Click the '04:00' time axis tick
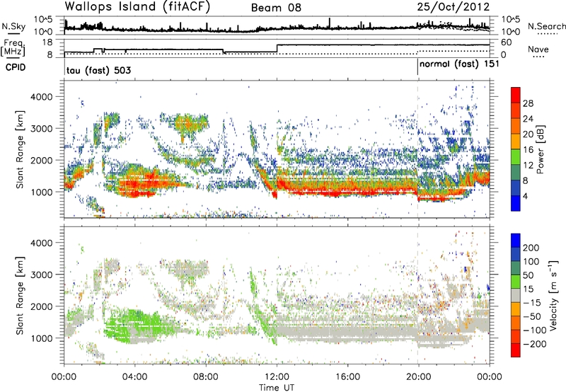The height and width of the screenshot is (392, 566). pos(134,377)
